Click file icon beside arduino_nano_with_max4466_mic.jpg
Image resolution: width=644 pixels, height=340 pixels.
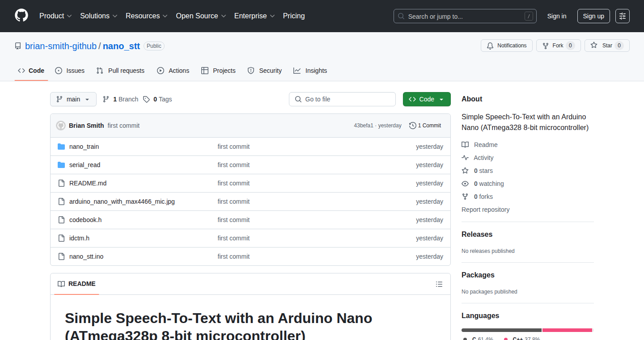point(61,201)
